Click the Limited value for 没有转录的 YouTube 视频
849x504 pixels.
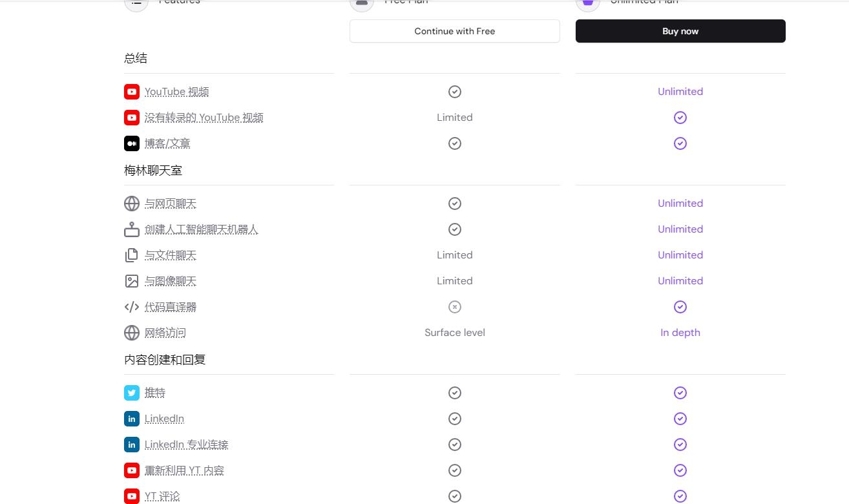(x=455, y=118)
